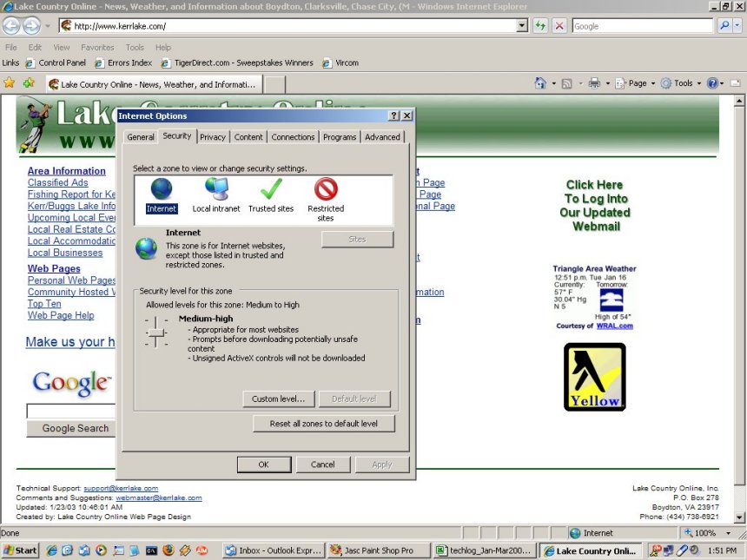The image size is (747, 560).
Task: Open the address bar dropdown arrow
Action: click(x=523, y=26)
